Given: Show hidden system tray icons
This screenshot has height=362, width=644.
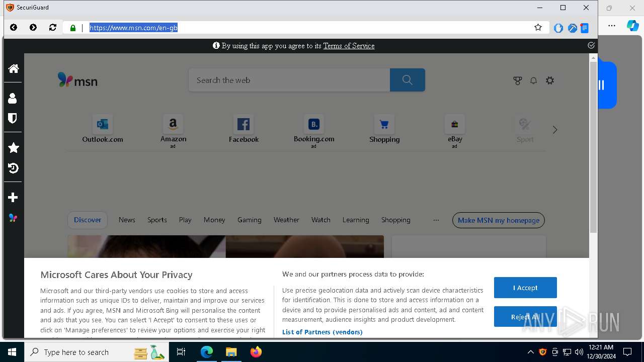Looking at the screenshot, I should point(530,352).
